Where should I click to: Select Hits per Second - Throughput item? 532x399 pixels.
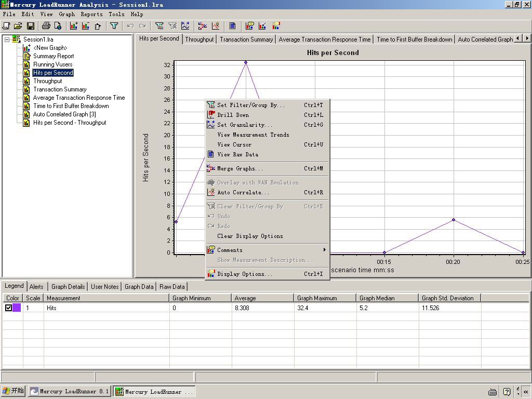[70, 123]
